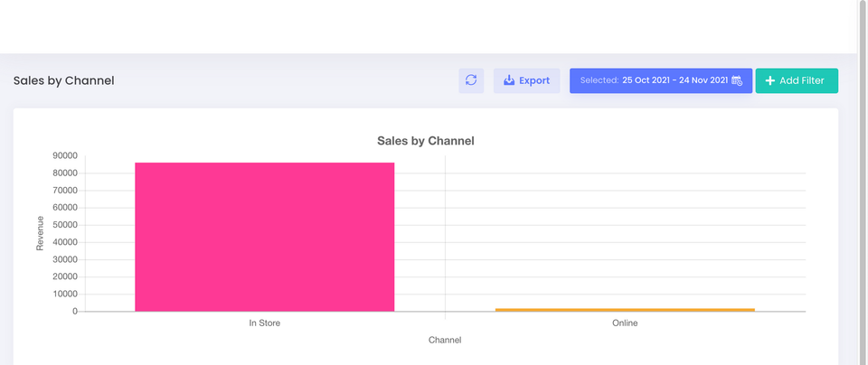
Task: Click the page heading Sales by Channel
Action: pyautogui.click(x=63, y=80)
